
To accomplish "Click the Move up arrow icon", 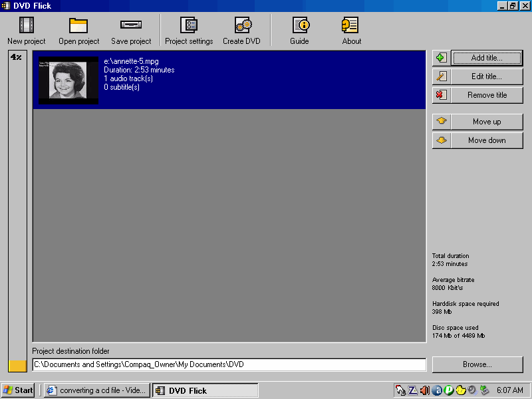I will click(x=442, y=122).
